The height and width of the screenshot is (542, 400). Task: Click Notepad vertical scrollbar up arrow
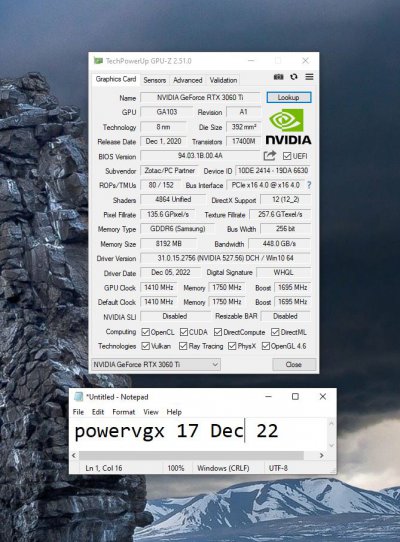[x=332, y=423]
